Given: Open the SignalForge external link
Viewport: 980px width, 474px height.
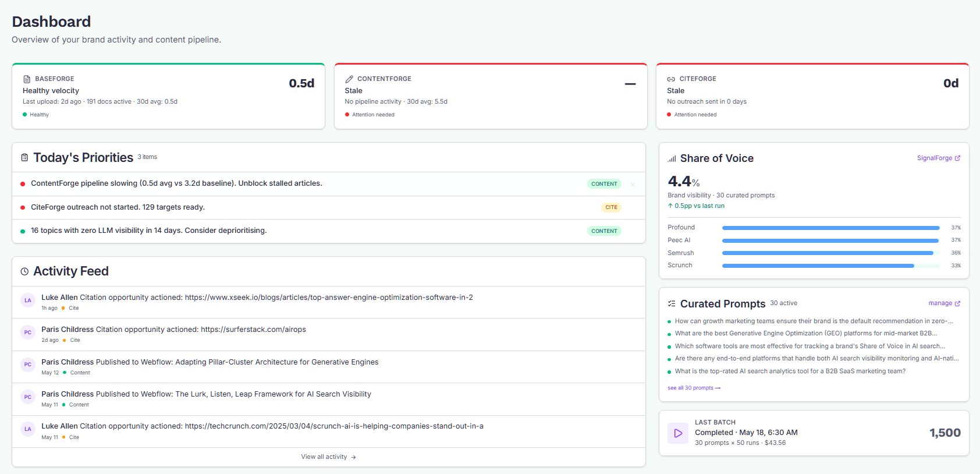Looking at the screenshot, I should click(x=939, y=158).
